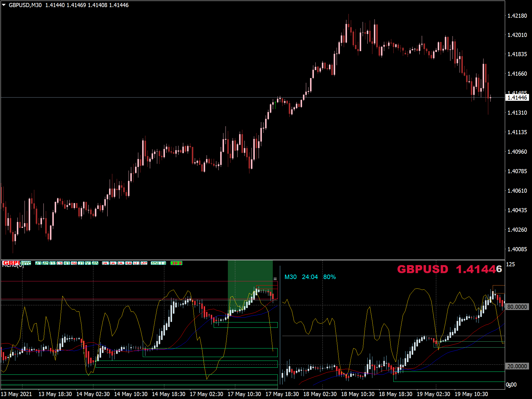Switch indicator to M5 timeframe
Viewport: 532px width, 399px height.
tap(46, 263)
